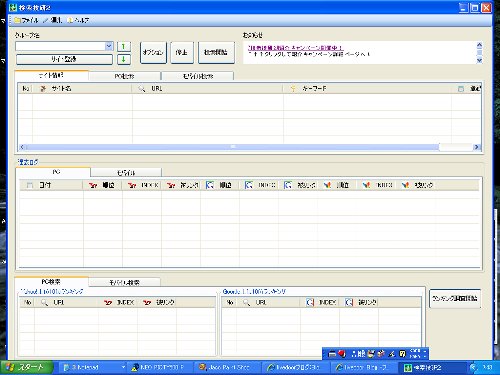Open the pencil edit menu
The image size is (500, 375).
click(x=53, y=20)
